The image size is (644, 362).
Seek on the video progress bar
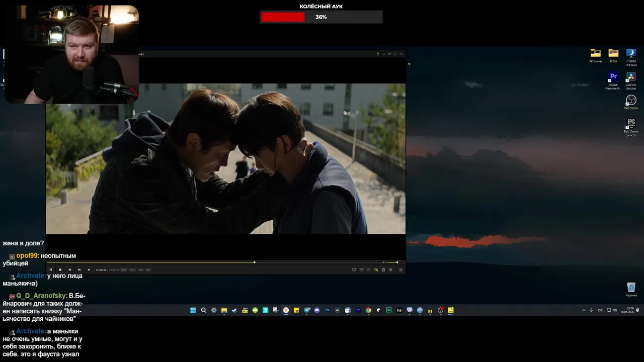(214, 262)
